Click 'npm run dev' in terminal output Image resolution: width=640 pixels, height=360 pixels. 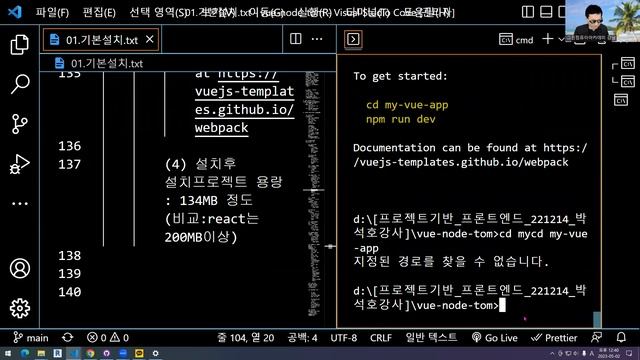[x=400, y=119]
